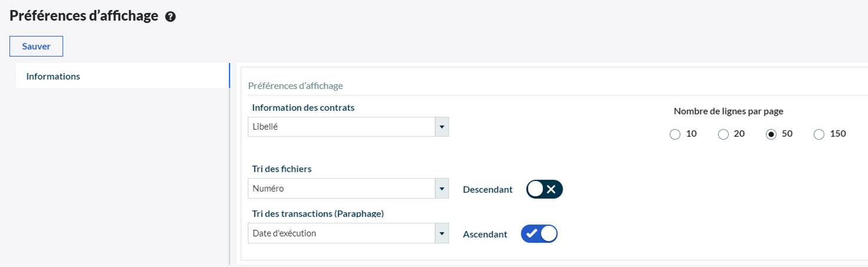
Task: Toggle the Descendant switch for file sorting
Action: (x=544, y=189)
